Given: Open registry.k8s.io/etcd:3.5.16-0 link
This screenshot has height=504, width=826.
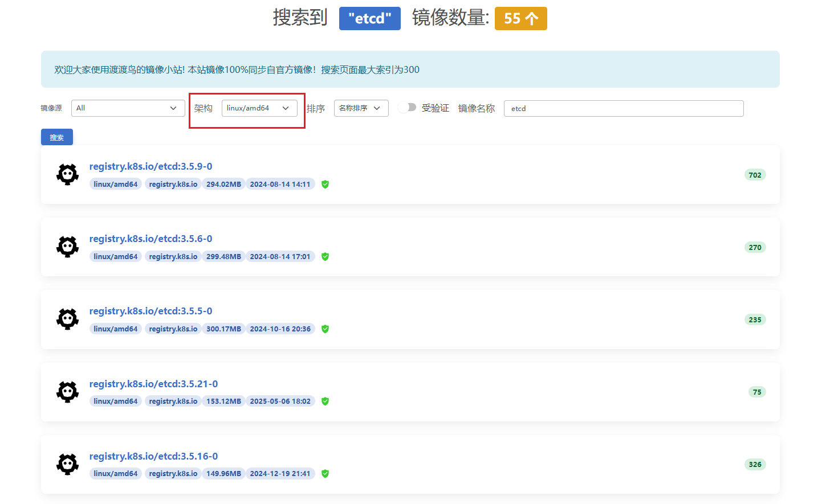Looking at the screenshot, I should point(153,456).
